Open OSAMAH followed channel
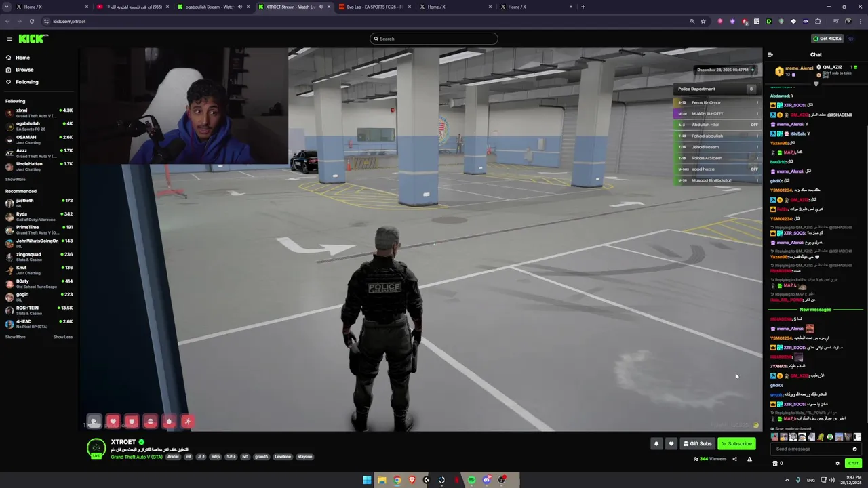This screenshot has height=488, width=868. pos(39,140)
